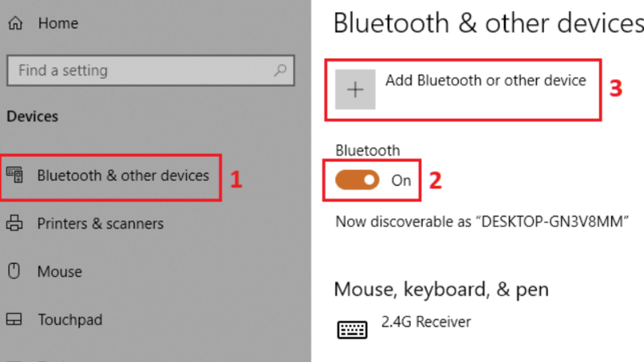Click the Home icon in sidebar
The width and height of the screenshot is (644, 362).
(x=14, y=24)
